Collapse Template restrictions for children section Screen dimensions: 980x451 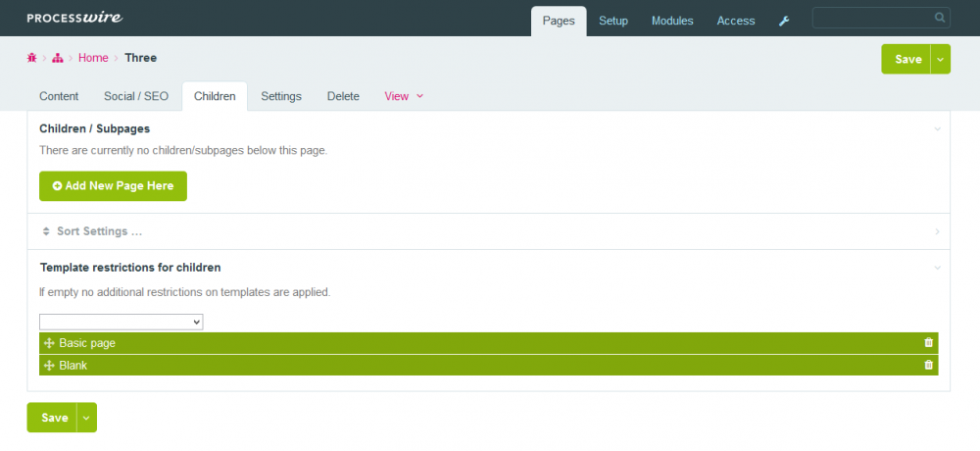(937, 267)
